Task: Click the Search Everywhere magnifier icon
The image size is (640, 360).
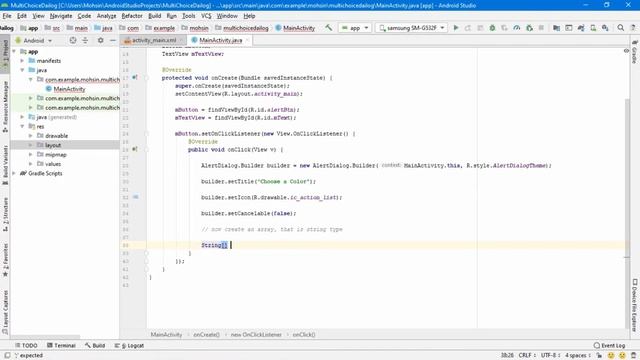Action: click(621, 28)
